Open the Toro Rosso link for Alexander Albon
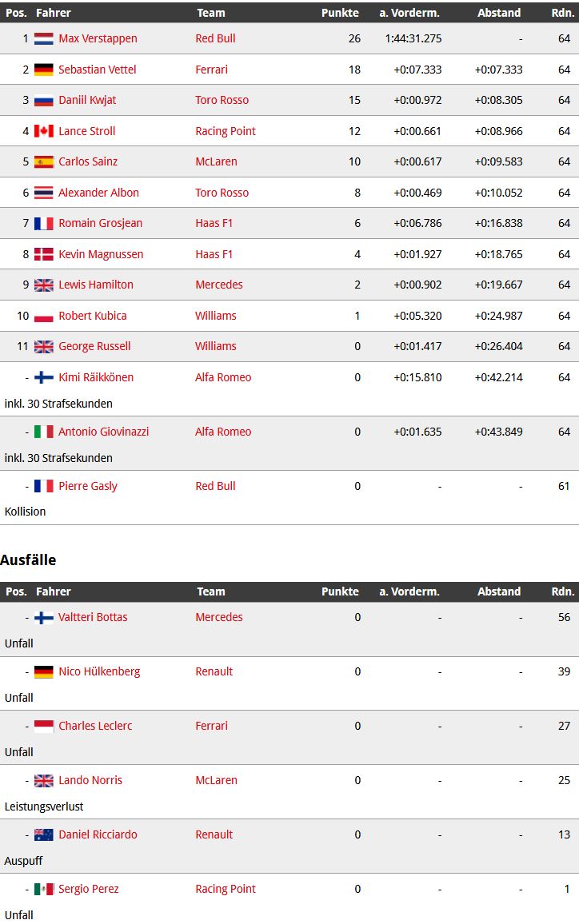Viewport: 579px width, 924px height. (222, 193)
